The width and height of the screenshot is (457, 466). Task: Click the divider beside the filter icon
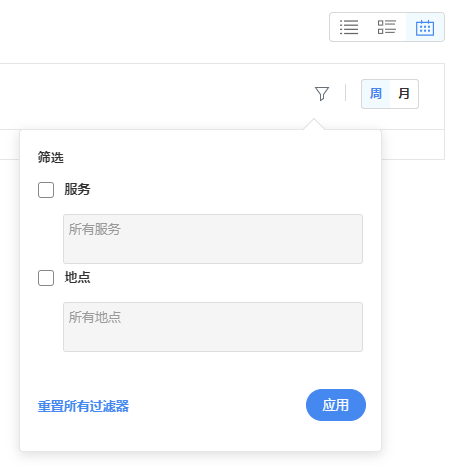point(345,93)
